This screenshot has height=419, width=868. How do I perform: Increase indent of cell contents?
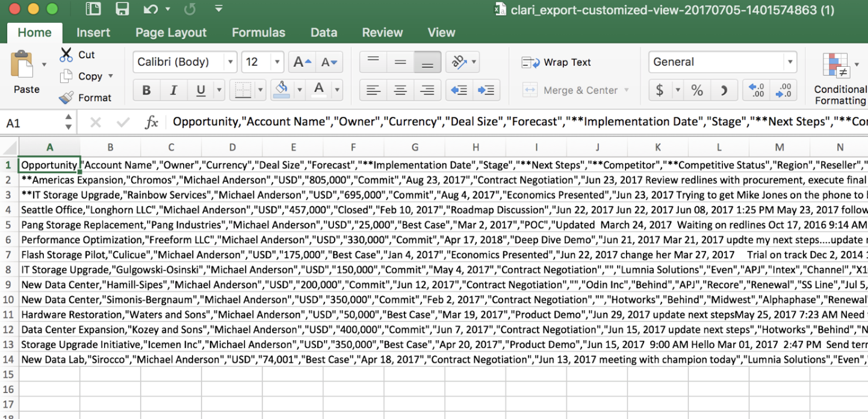[486, 90]
